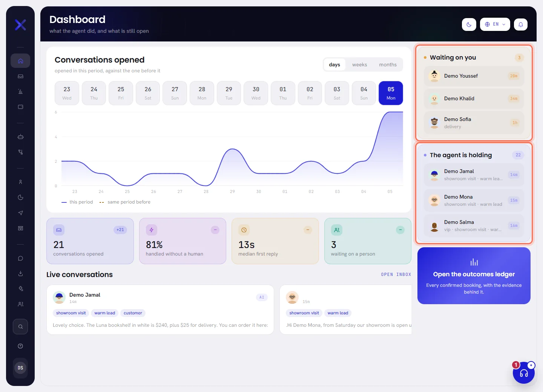The height and width of the screenshot is (392, 543).
Task: Open the EN language dropdown
Action: click(495, 24)
